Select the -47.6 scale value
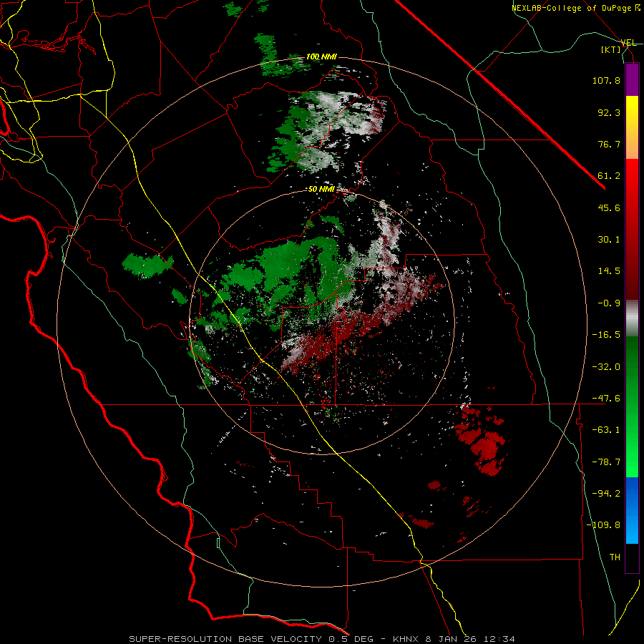Viewport: 644px width, 644px height. (606, 399)
